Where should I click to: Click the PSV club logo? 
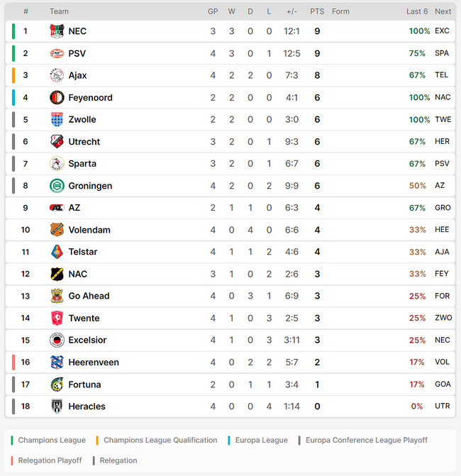click(x=57, y=53)
